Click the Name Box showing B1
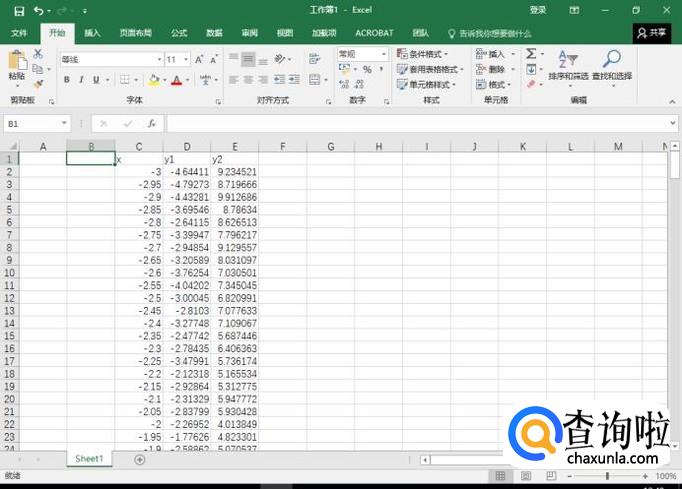The width and height of the screenshot is (682, 489). 37,124
